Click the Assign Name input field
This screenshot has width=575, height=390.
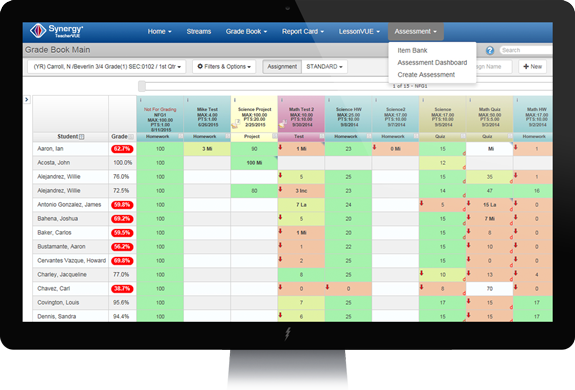click(x=493, y=67)
